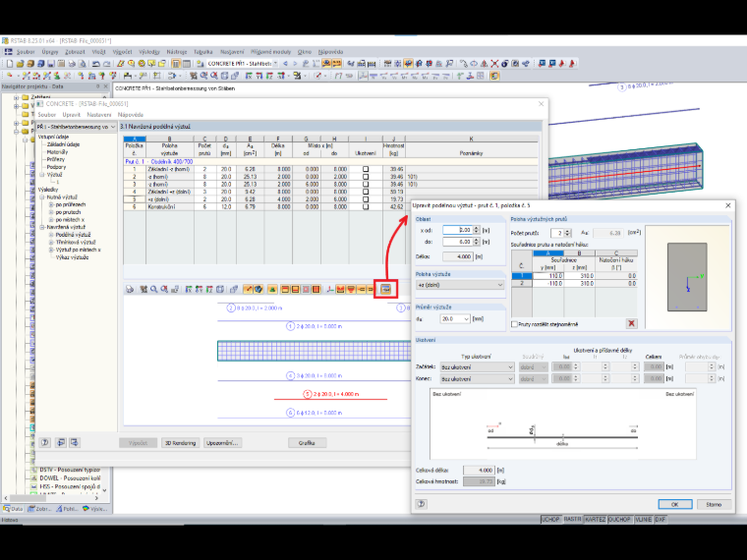The height and width of the screenshot is (560, 747).
Task: Toggle Ukotvení checkbox for Základní +z (dolní) row
Action: tap(366, 192)
